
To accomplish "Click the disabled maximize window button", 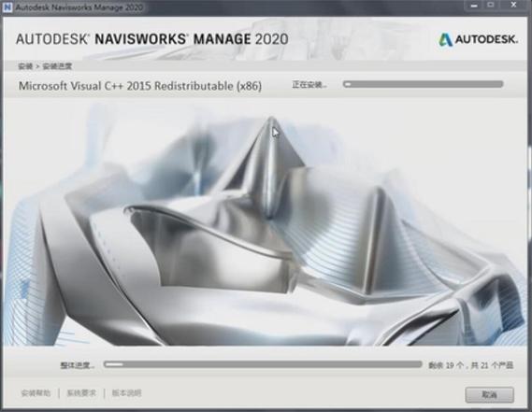I will coord(491,6).
